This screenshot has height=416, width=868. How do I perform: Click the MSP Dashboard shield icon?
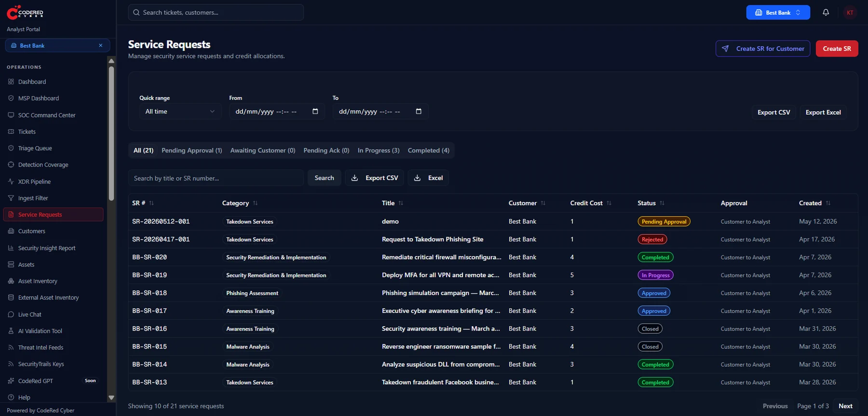pyautogui.click(x=11, y=98)
